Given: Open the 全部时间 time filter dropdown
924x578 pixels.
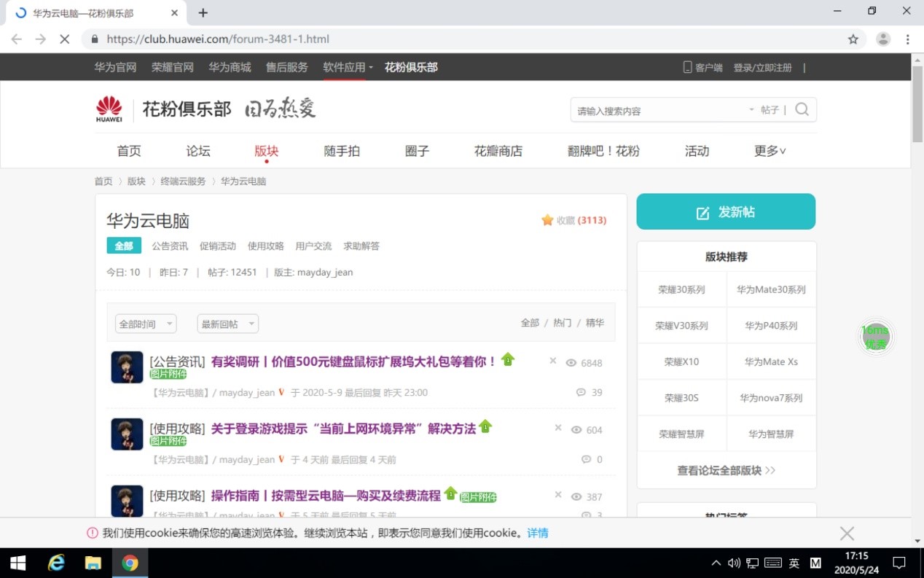Looking at the screenshot, I should 146,324.
